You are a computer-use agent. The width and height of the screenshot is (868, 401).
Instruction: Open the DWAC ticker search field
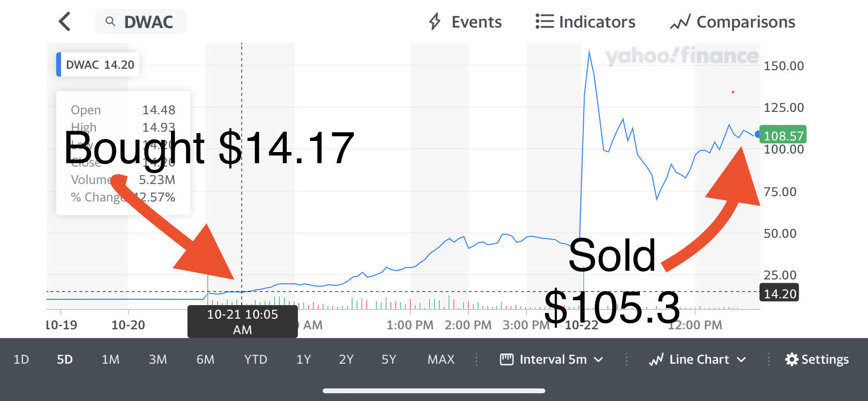coord(148,22)
